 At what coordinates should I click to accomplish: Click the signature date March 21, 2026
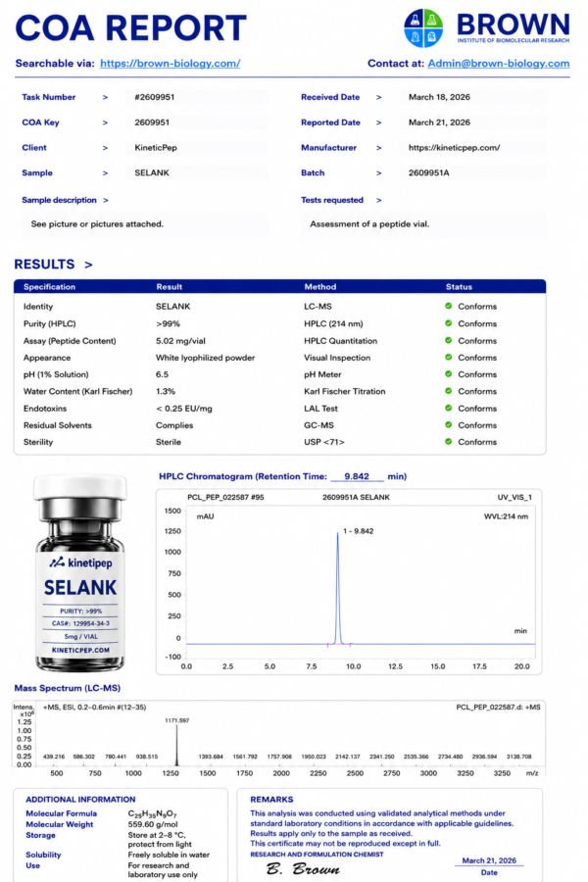pos(489,860)
